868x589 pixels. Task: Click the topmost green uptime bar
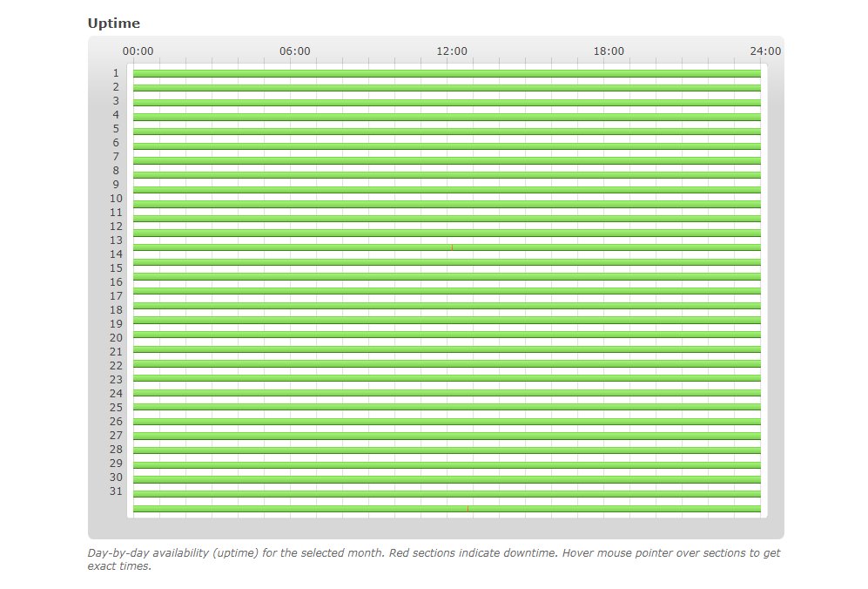[x=447, y=74]
